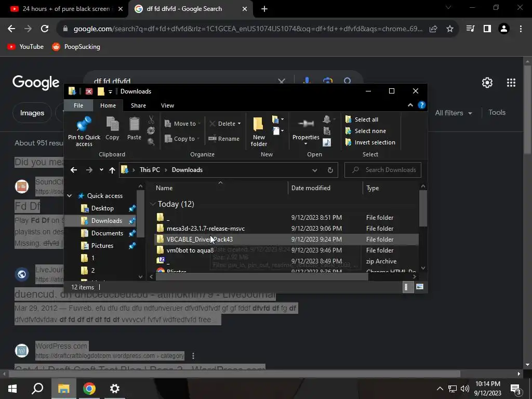Click the Cut scissors icon
532x399 pixels.
pyautogui.click(x=151, y=119)
